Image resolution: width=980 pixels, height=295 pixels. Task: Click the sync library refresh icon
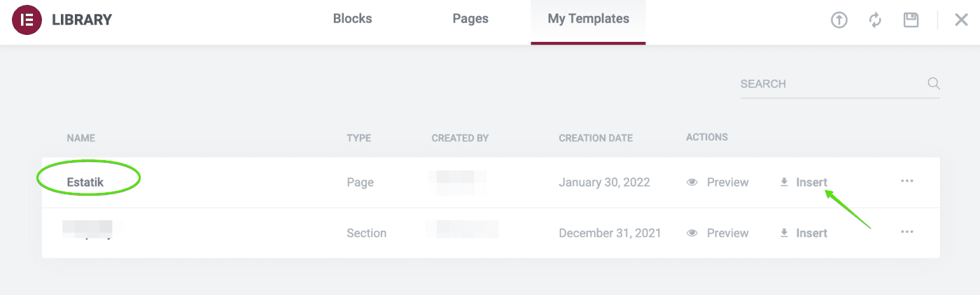[875, 20]
